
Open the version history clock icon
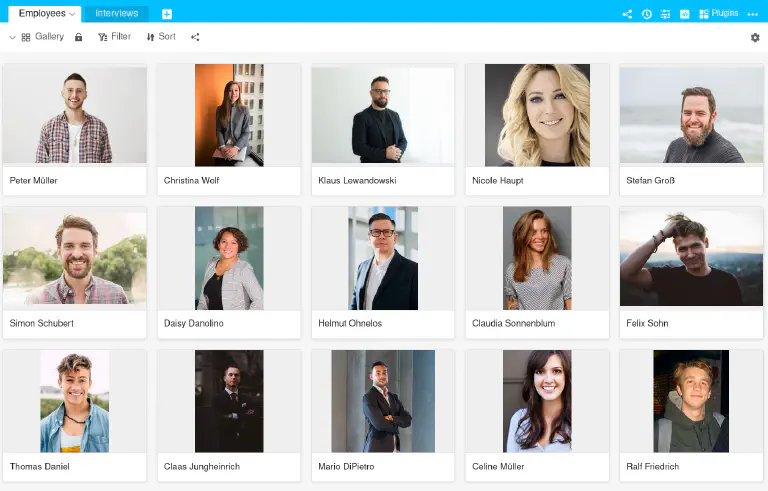coord(647,14)
